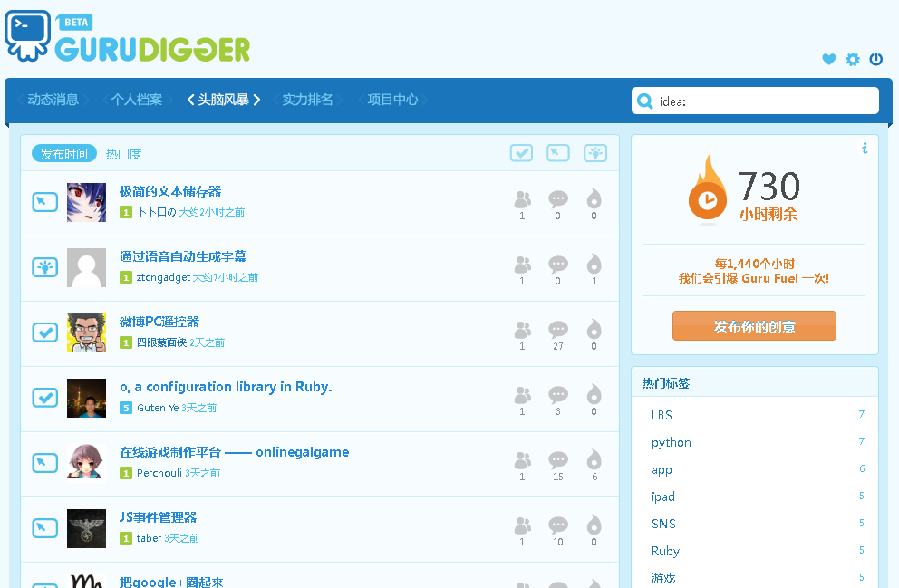Screen dimensions: 899x588
Task: Click the checkmark status icon beside 微博PC遥控器
Action: point(44,333)
